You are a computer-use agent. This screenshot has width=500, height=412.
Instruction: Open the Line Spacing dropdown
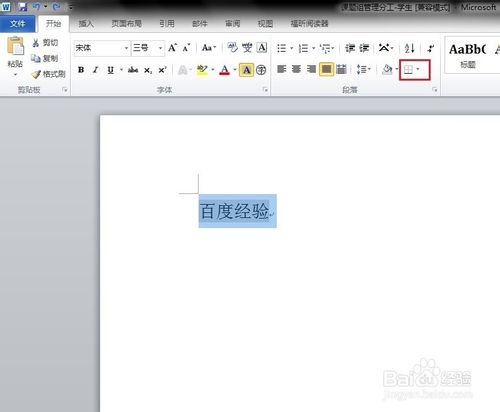(363, 69)
